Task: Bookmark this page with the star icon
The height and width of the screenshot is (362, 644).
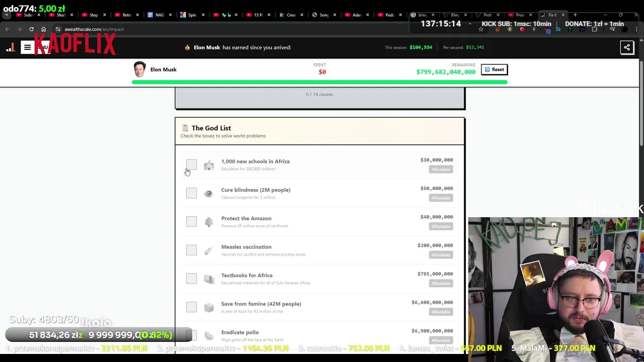Action: click(481, 29)
